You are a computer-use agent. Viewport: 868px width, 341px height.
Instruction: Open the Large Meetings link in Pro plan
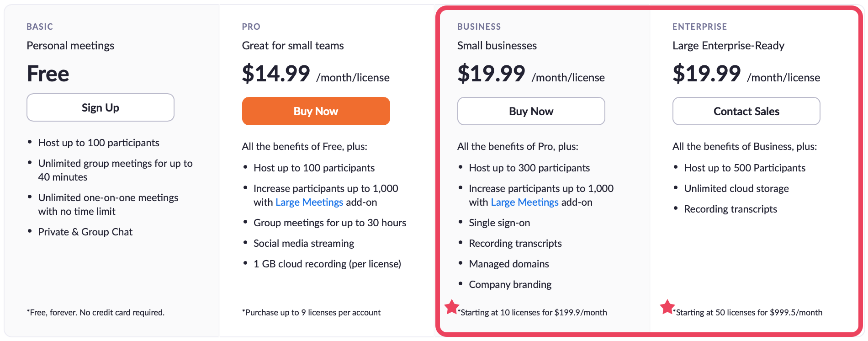click(x=309, y=202)
